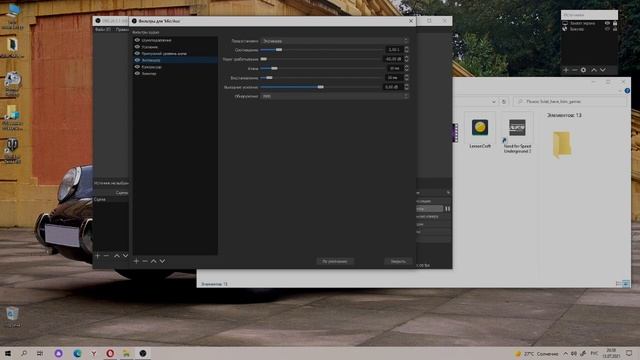Add a scene with the Scenes dock plus icon
Screen dimensions: 640x360
click(x=98, y=256)
